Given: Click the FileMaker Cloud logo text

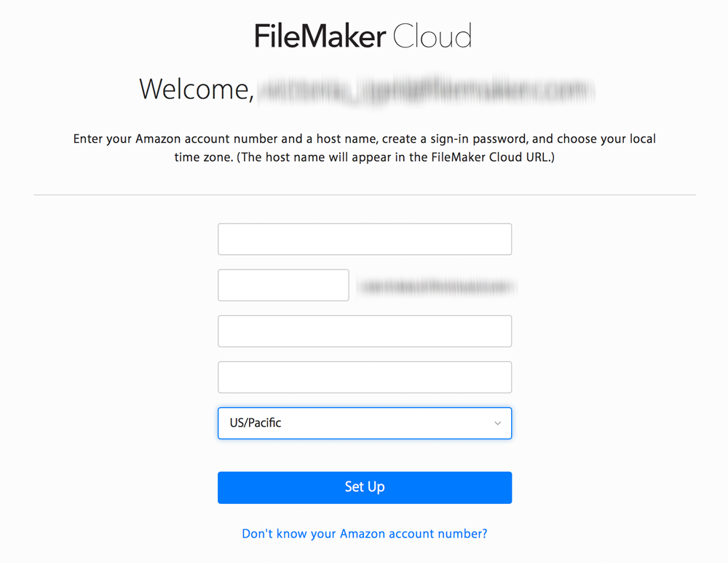Looking at the screenshot, I should click(364, 35).
